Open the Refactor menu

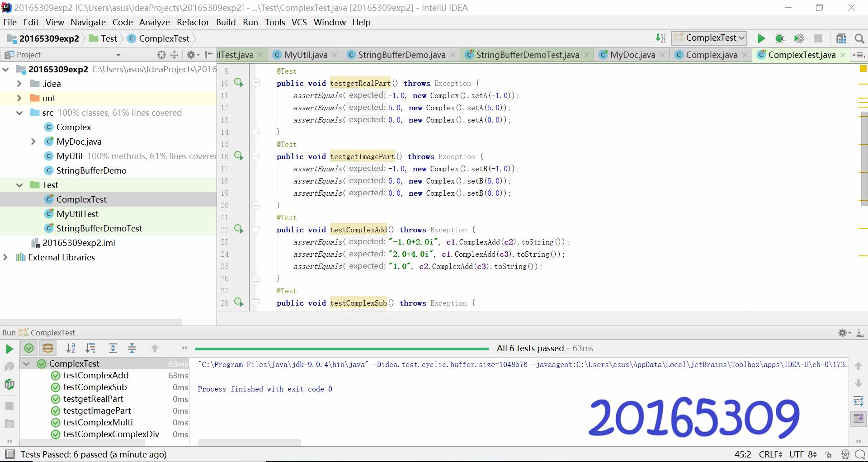(193, 22)
